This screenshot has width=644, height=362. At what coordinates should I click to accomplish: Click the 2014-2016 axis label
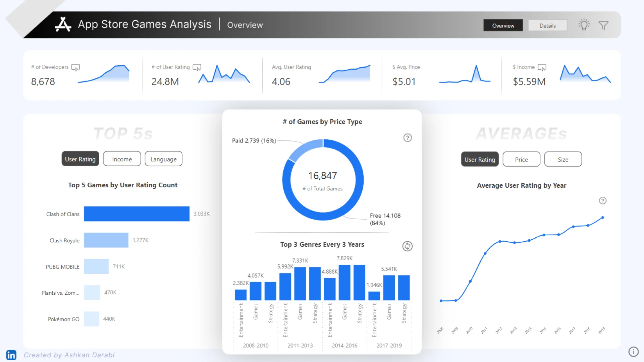coord(344,346)
